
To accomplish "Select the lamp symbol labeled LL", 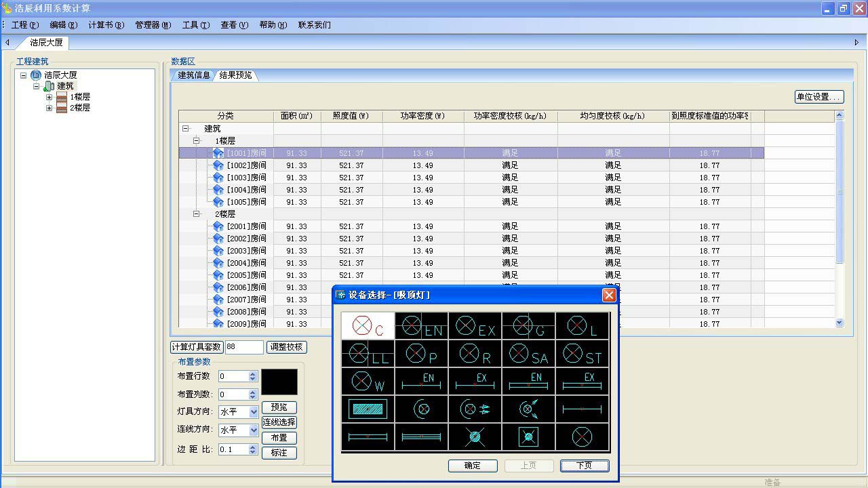I will [x=368, y=354].
